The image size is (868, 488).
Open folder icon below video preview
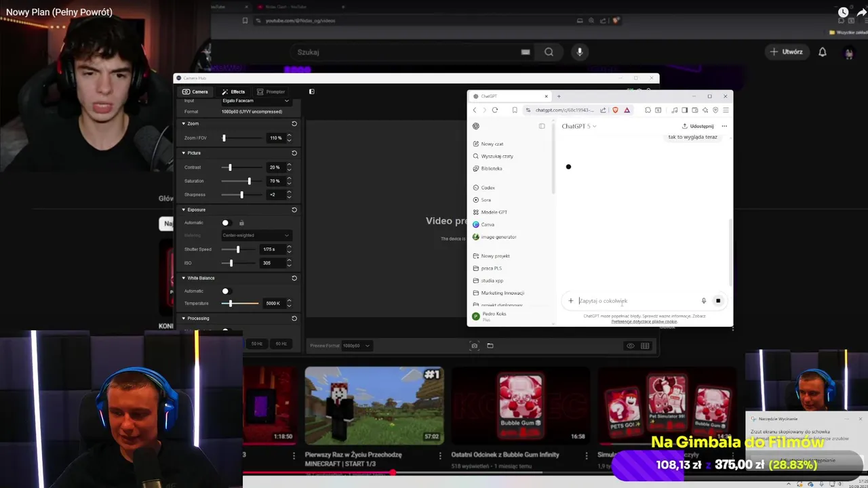coord(490,346)
